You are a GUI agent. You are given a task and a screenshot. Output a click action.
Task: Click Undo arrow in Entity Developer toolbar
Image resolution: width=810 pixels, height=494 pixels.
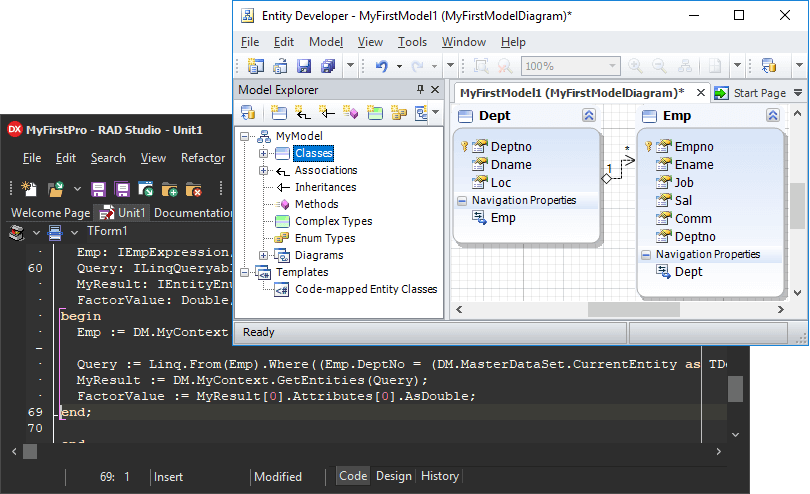(381, 66)
